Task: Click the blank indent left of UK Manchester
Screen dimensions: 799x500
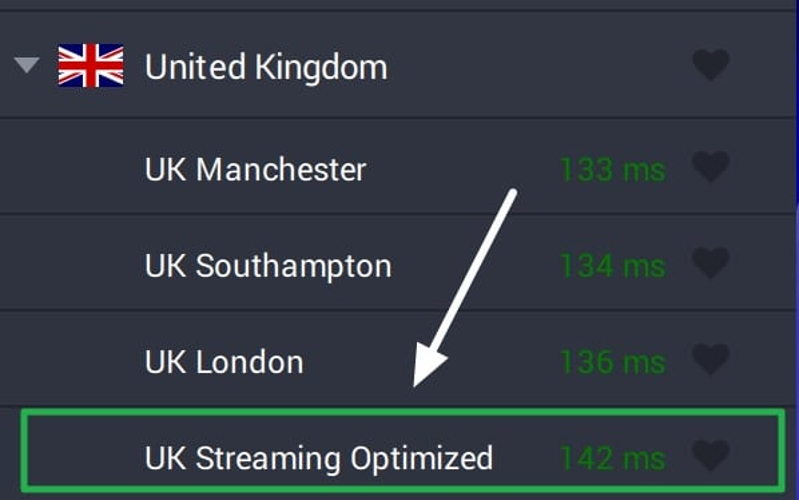Action: click(70, 169)
